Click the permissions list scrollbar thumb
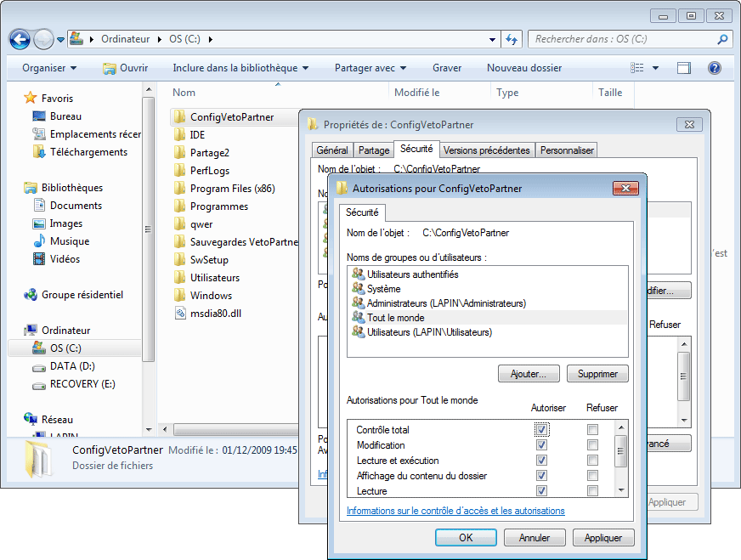 click(x=621, y=451)
